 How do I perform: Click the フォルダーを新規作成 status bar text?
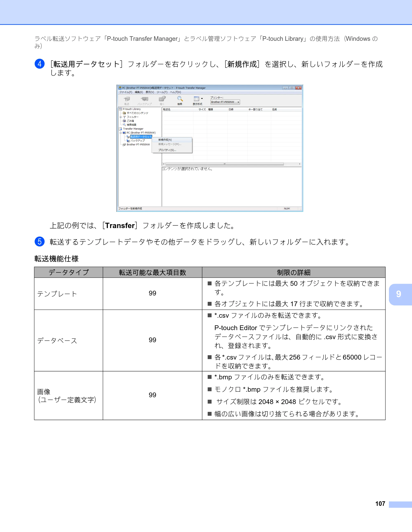click(130, 209)
